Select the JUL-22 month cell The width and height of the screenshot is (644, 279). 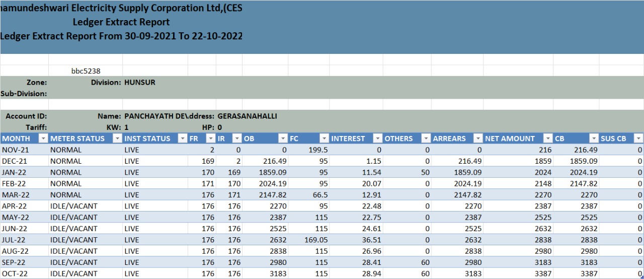click(24, 240)
